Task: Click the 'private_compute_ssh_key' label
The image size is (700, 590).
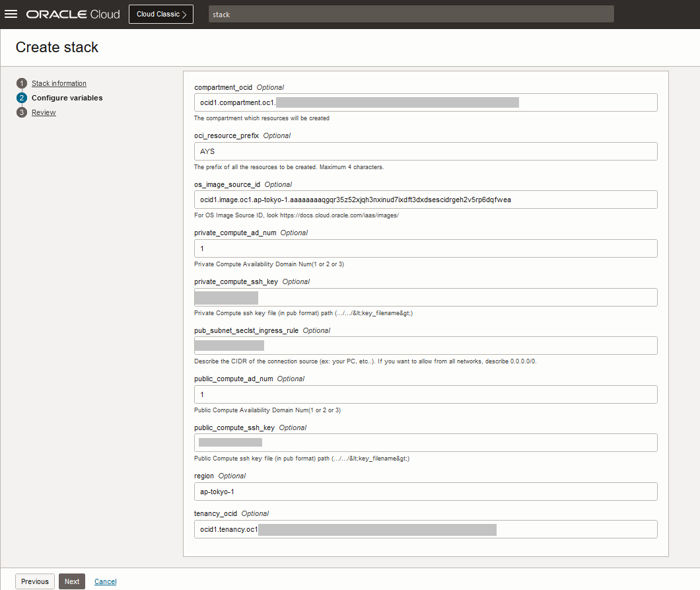Action: [x=236, y=282]
